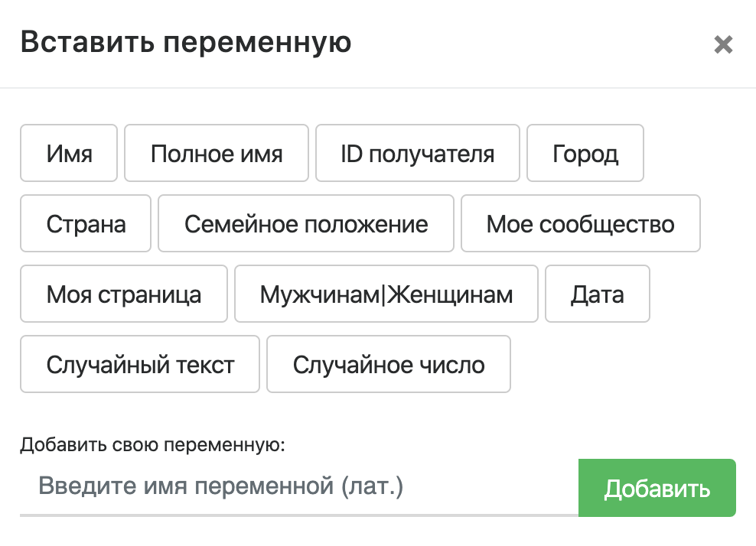The image size is (756, 546).
Task: Insert the Мужчинам|Женщинам gender variable
Action: 386,294
